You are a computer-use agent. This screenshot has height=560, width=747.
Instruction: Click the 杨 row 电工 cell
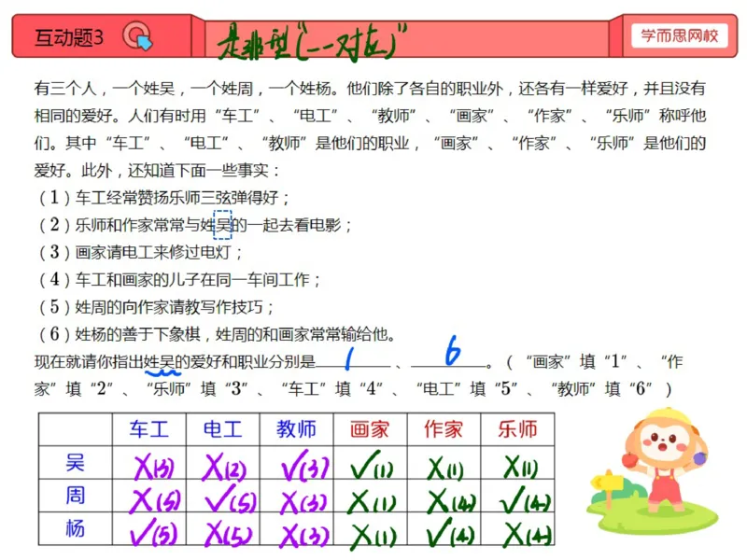[223, 528]
